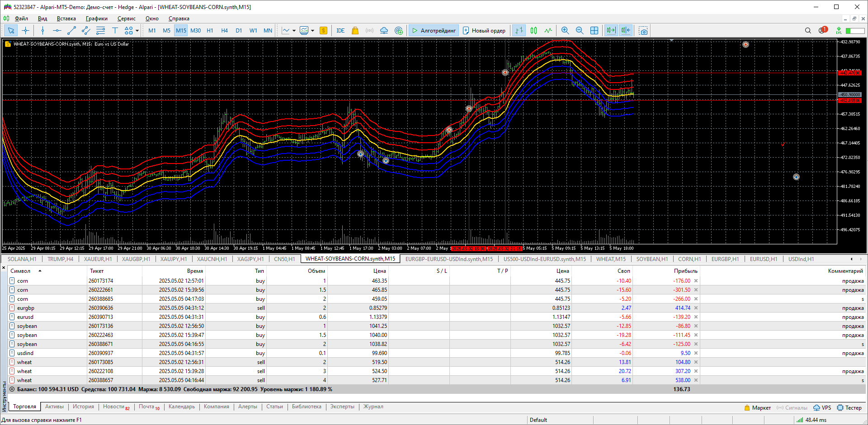The width and height of the screenshot is (868, 425).
Task: Set timeframe to H4
Action: (224, 31)
